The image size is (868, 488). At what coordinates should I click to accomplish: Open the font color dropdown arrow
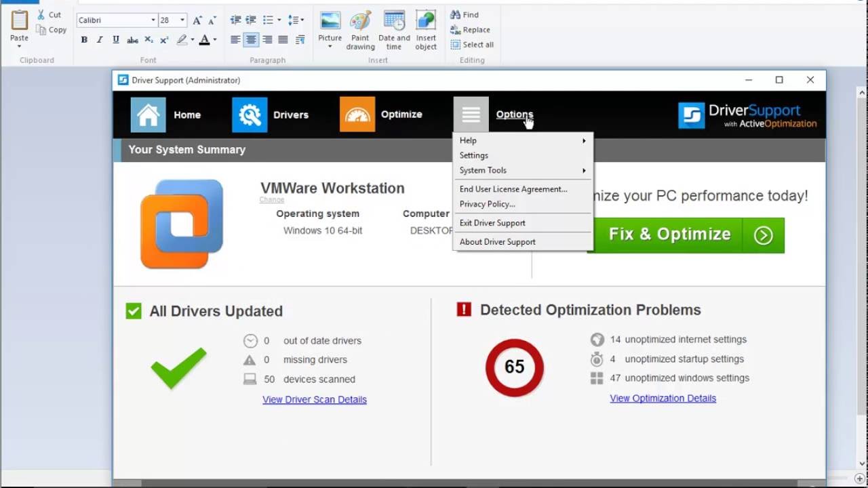[215, 40]
